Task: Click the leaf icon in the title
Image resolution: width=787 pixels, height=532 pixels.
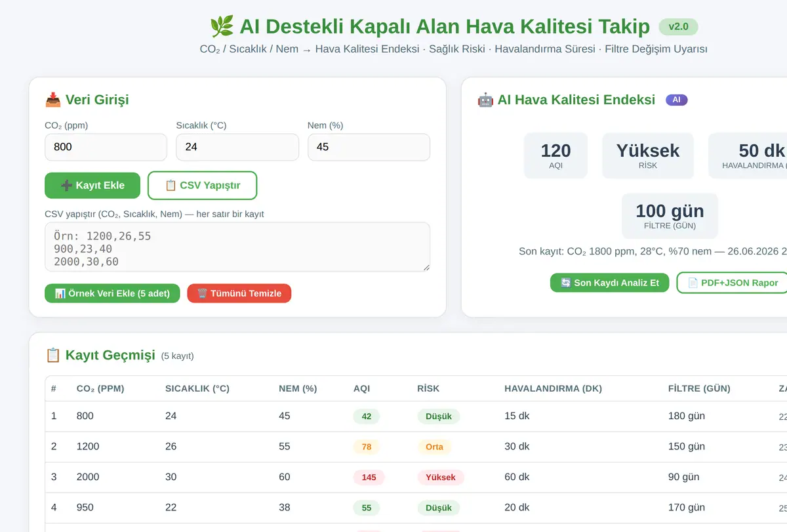Action: click(x=222, y=27)
